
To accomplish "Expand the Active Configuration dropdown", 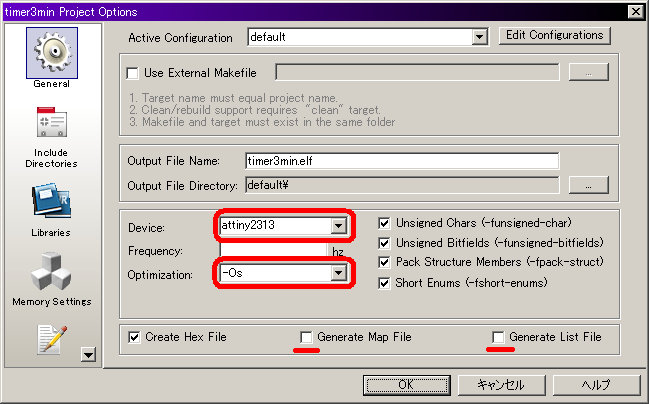I will click(x=479, y=37).
